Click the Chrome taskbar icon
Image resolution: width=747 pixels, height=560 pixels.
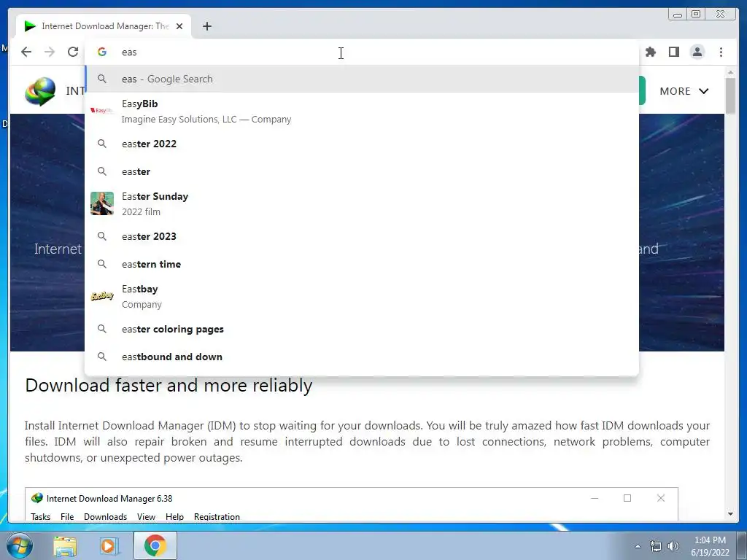(x=155, y=545)
